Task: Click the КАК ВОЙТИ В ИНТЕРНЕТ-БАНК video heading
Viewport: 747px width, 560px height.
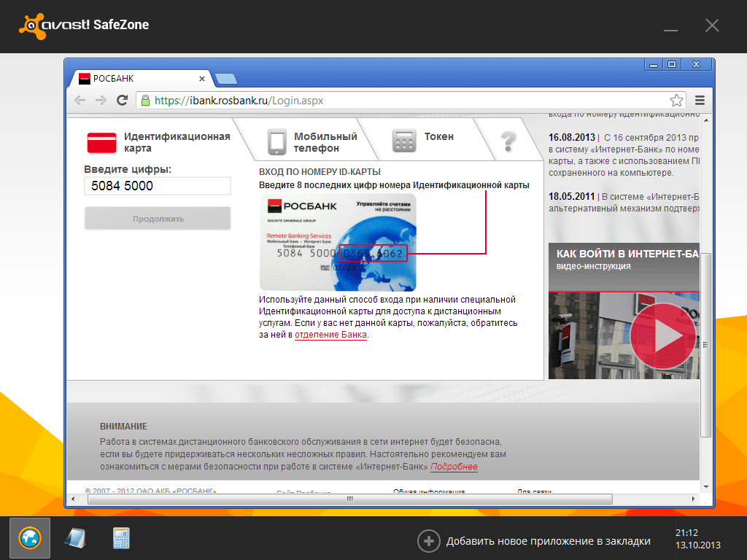Action: (x=627, y=254)
